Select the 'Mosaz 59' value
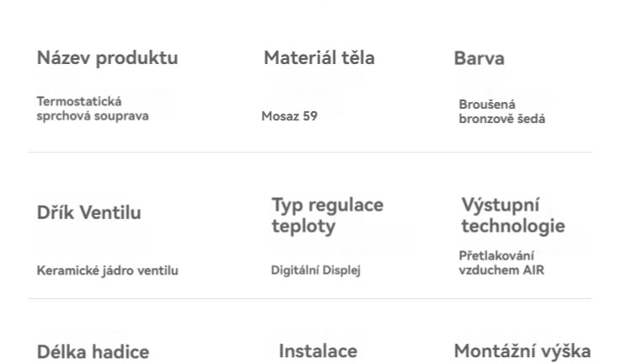 click(x=289, y=116)
